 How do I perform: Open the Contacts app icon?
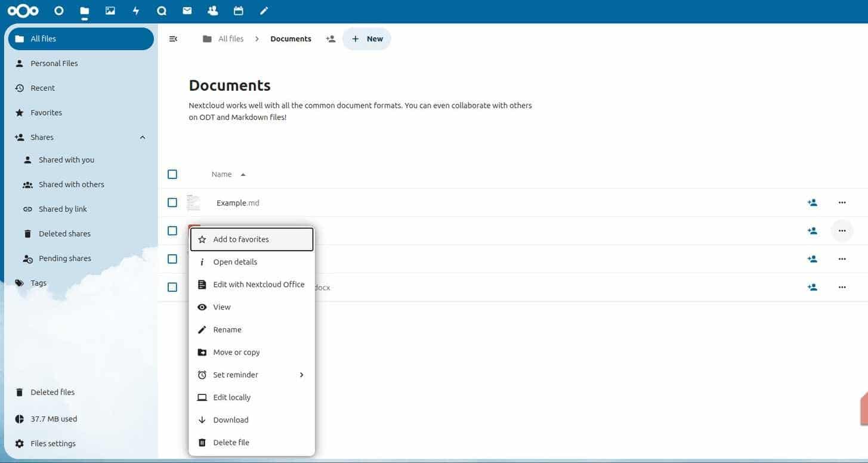pyautogui.click(x=212, y=11)
